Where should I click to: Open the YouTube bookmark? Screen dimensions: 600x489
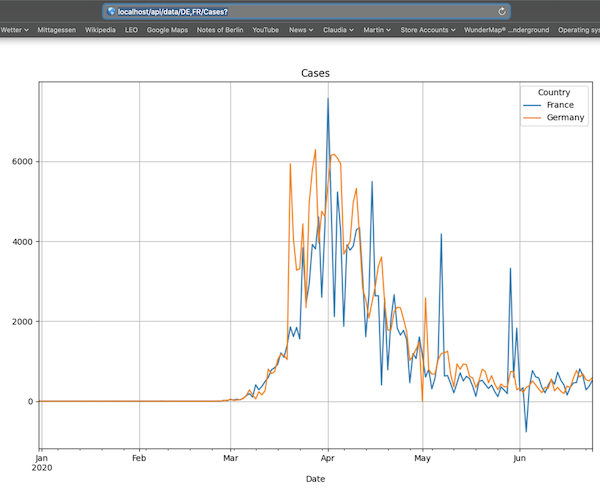pyautogui.click(x=265, y=30)
